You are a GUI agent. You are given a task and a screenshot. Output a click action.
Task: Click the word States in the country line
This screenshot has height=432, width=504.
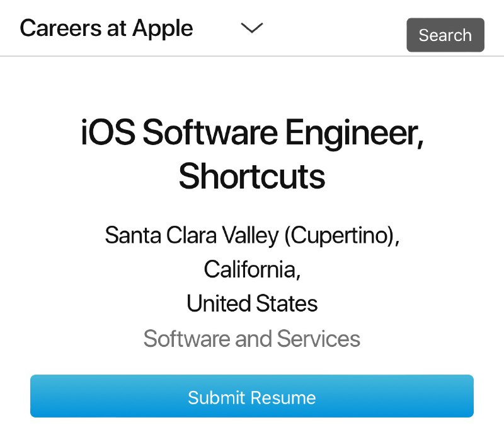(287, 303)
